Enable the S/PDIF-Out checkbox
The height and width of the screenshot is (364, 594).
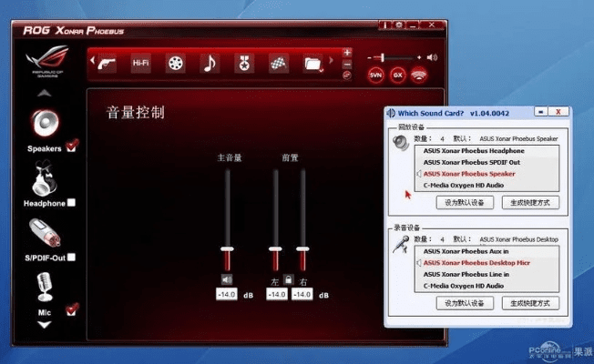(x=72, y=258)
